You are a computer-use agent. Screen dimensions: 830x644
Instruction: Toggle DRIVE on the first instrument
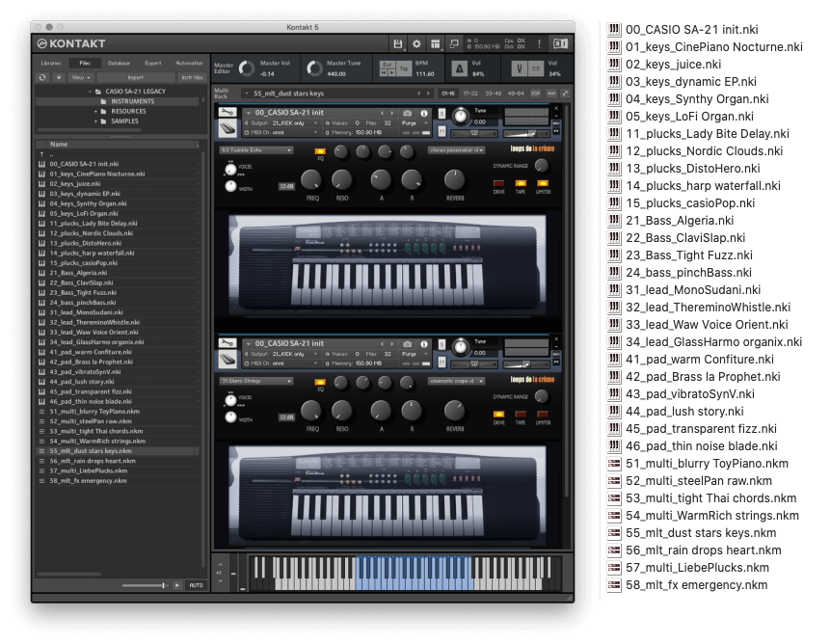click(498, 183)
